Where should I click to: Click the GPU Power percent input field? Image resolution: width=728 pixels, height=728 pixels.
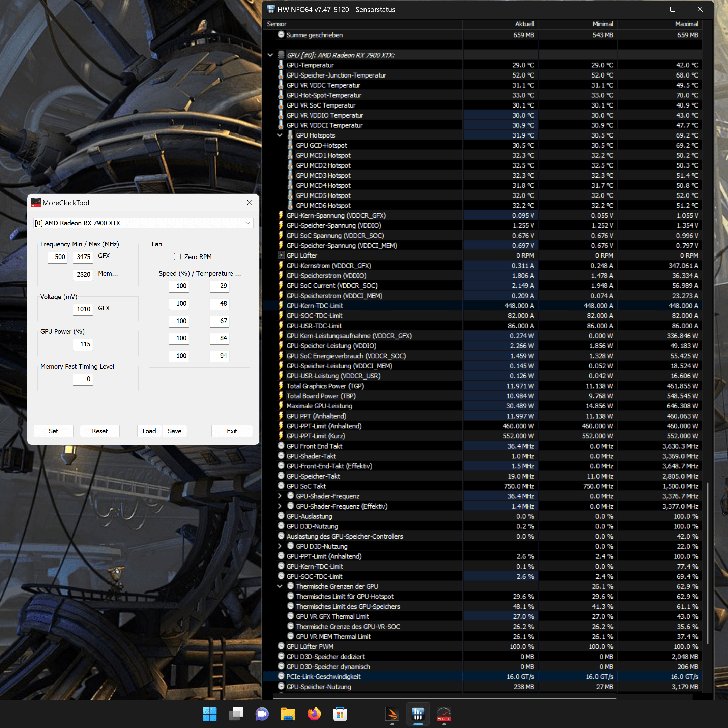(83, 344)
